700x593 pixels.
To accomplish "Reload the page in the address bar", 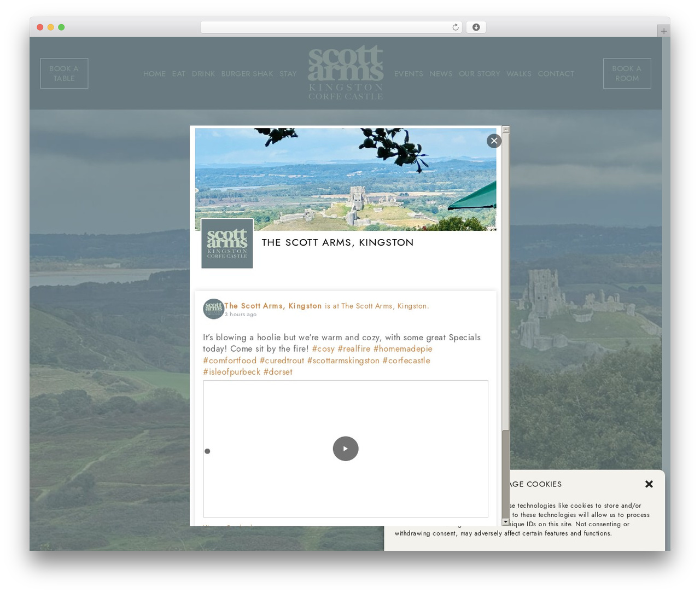I will tap(455, 27).
